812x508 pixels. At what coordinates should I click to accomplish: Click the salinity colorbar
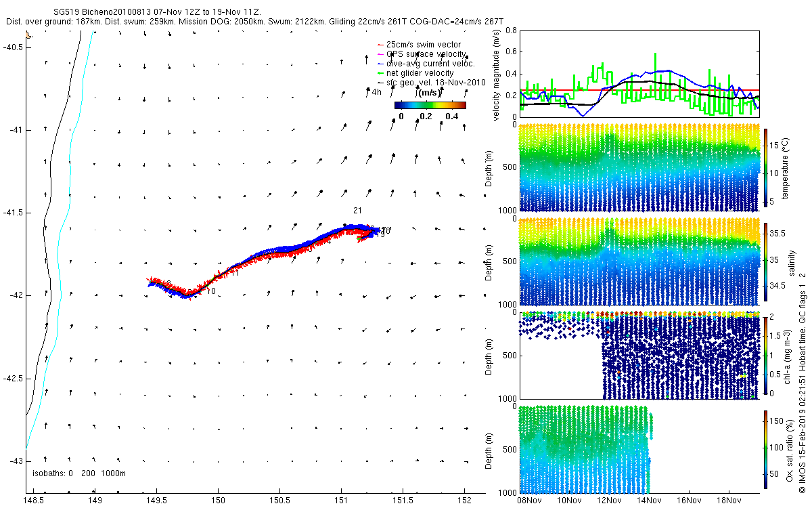pyautogui.click(x=765, y=261)
